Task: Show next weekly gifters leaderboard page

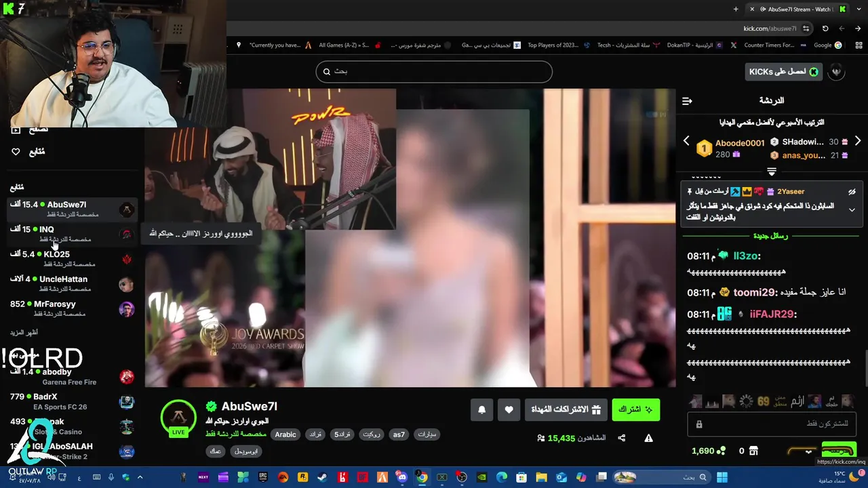Action: pyautogui.click(x=858, y=141)
